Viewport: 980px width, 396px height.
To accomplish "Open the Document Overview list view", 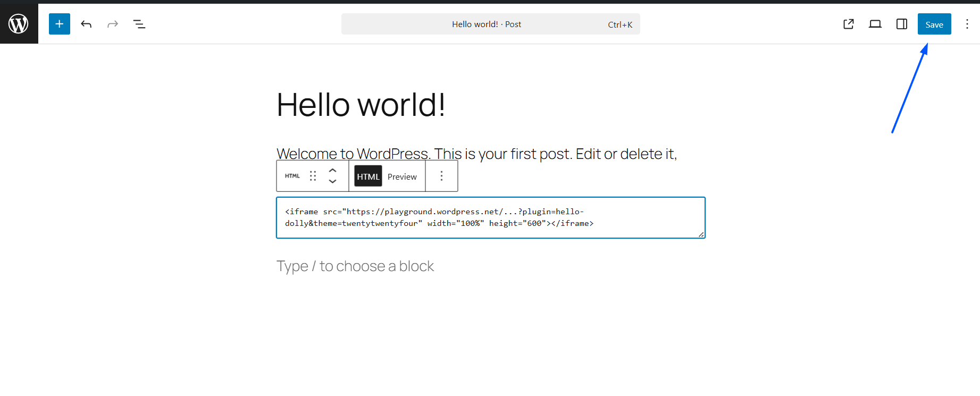I will click(x=139, y=24).
